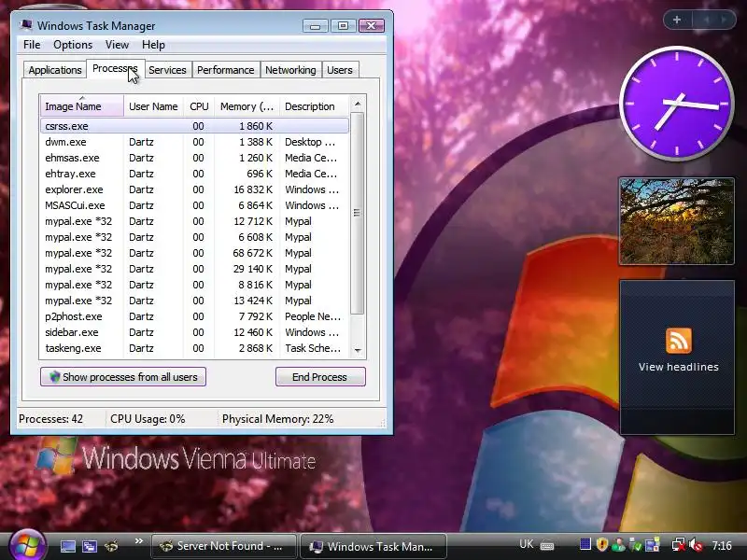The image size is (747, 560).
Task: Open the Start menu orb
Action: pos(28,545)
